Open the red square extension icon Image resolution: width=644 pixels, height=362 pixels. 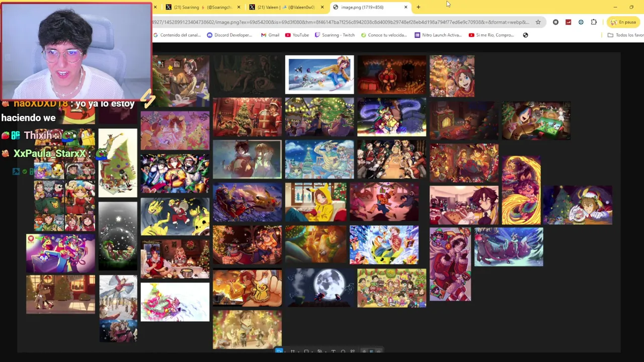click(x=568, y=22)
